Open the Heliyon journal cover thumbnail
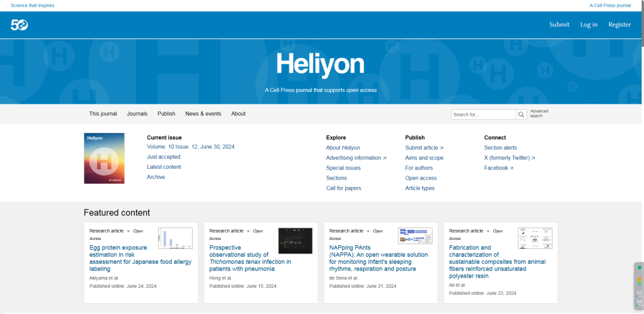Image resolution: width=644 pixels, height=314 pixels. [104, 158]
